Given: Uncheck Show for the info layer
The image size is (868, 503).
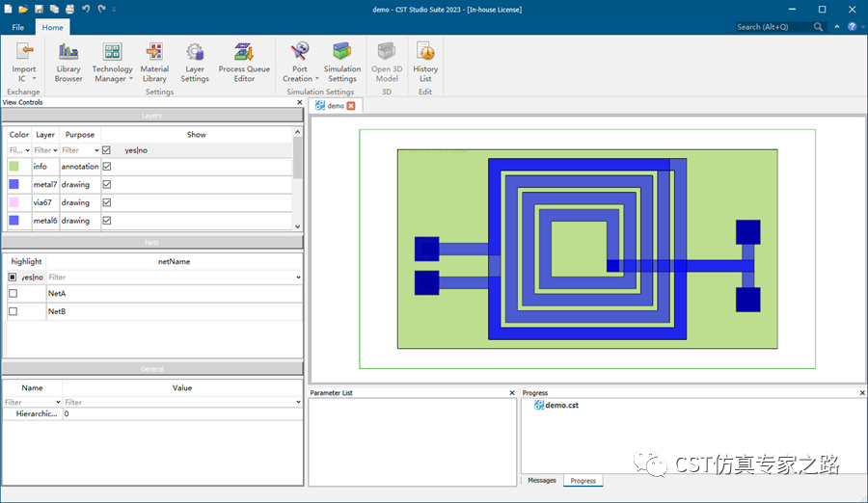Looking at the screenshot, I should pos(107,166).
